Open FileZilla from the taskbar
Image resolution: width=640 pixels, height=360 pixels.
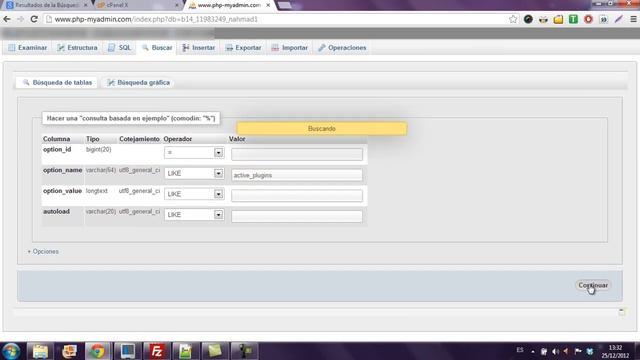pyautogui.click(x=156, y=351)
